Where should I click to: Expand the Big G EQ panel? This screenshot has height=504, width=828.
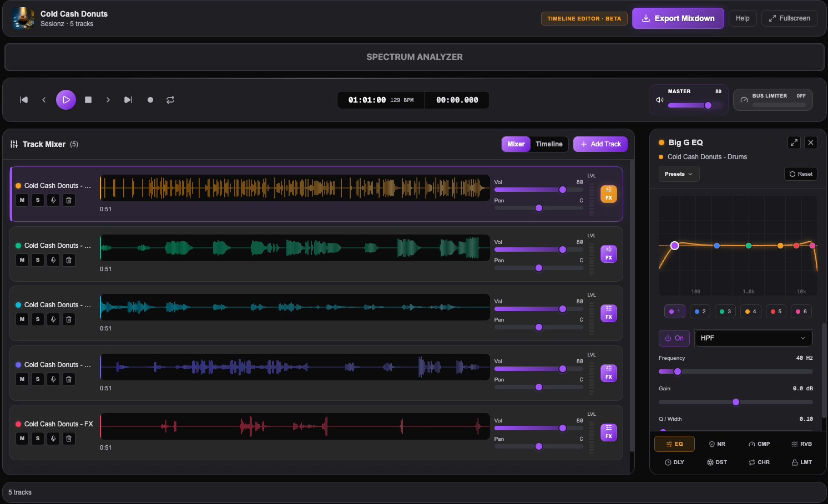[794, 142]
